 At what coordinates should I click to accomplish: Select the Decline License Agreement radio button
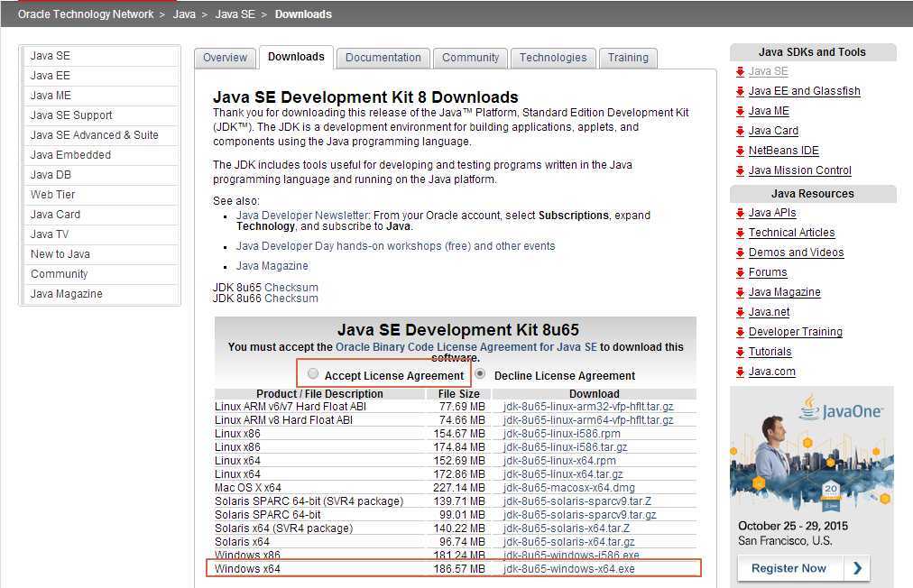point(480,373)
